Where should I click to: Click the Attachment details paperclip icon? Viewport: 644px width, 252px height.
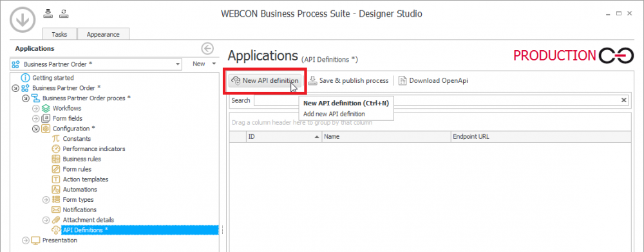pyautogui.click(x=56, y=220)
